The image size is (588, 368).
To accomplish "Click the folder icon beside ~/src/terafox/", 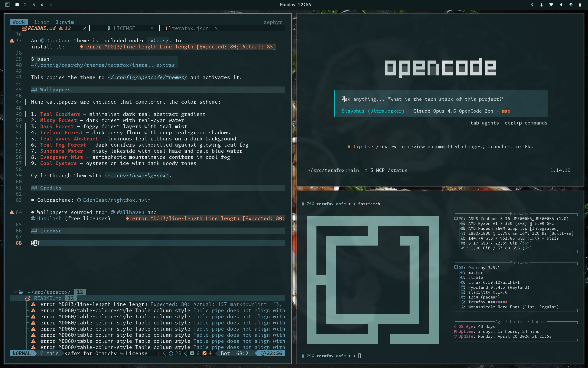I will pyautogui.click(x=21, y=292).
